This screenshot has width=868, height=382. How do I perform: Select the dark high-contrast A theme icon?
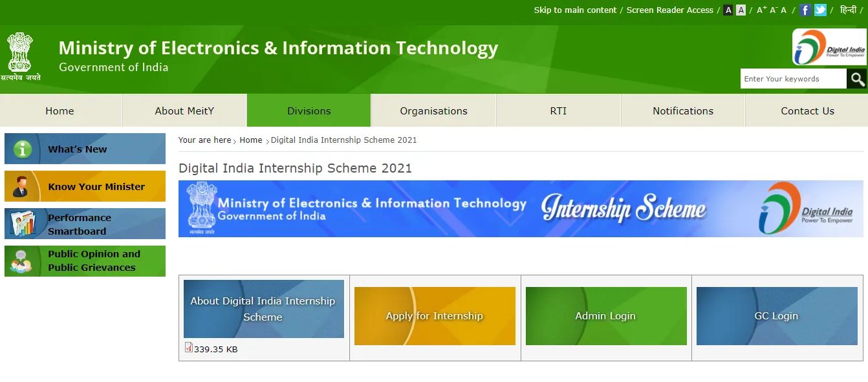click(728, 10)
